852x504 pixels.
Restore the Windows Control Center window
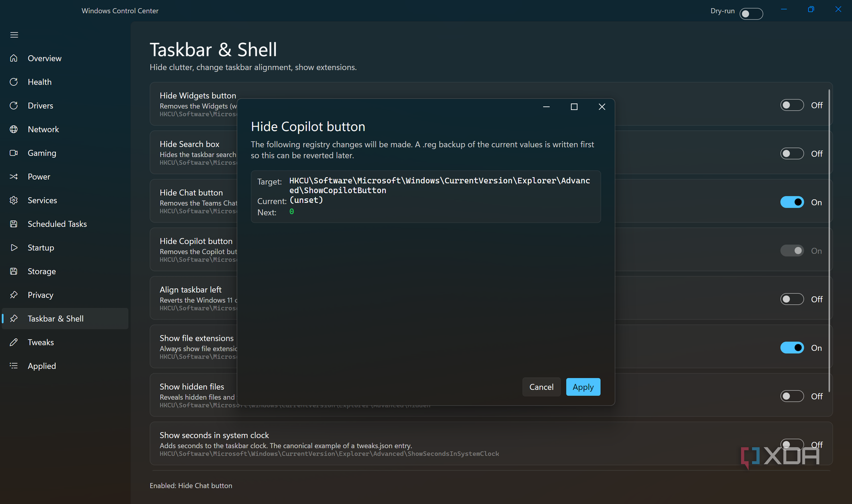[811, 9]
